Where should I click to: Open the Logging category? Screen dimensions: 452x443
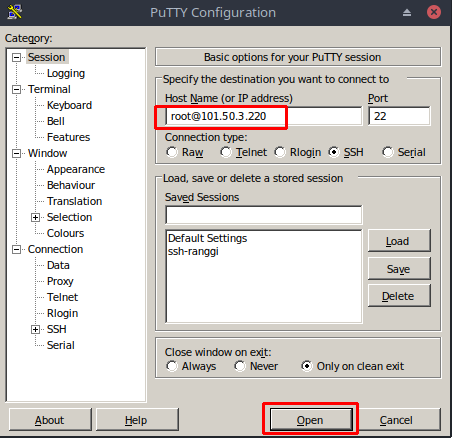click(66, 73)
